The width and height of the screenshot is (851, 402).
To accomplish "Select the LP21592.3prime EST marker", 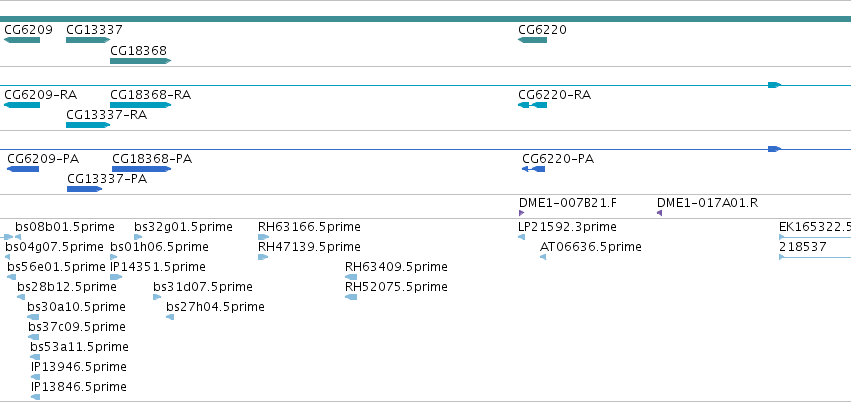I will pos(522,237).
